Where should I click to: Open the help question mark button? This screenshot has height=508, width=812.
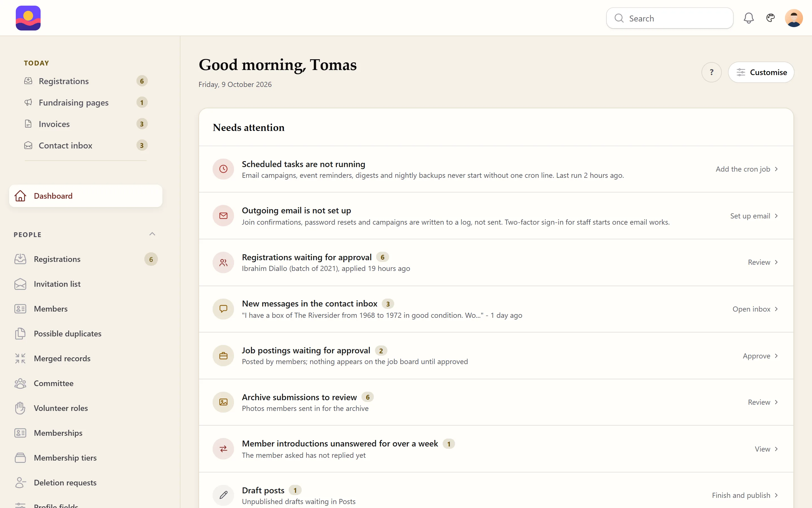(711, 72)
